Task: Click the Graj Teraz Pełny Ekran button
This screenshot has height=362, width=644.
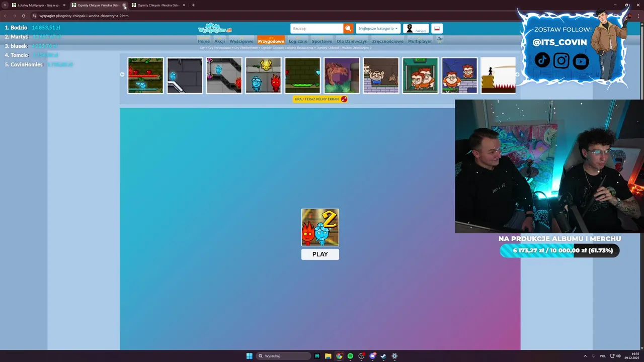Action: click(320, 99)
